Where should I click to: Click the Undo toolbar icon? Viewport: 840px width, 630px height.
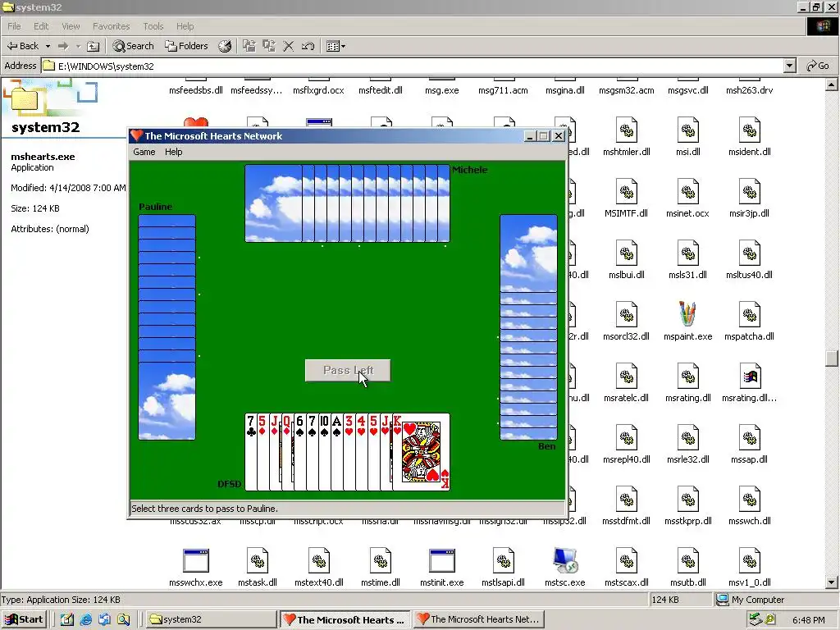click(x=308, y=46)
